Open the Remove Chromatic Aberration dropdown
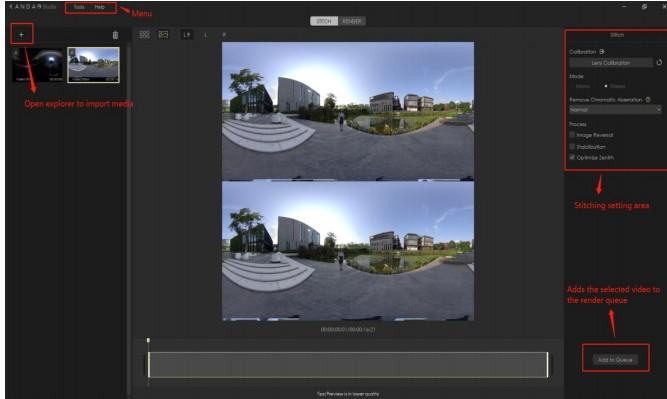Image resolution: width=667 pixels, height=399 pixels. click(x=615, y=110)
